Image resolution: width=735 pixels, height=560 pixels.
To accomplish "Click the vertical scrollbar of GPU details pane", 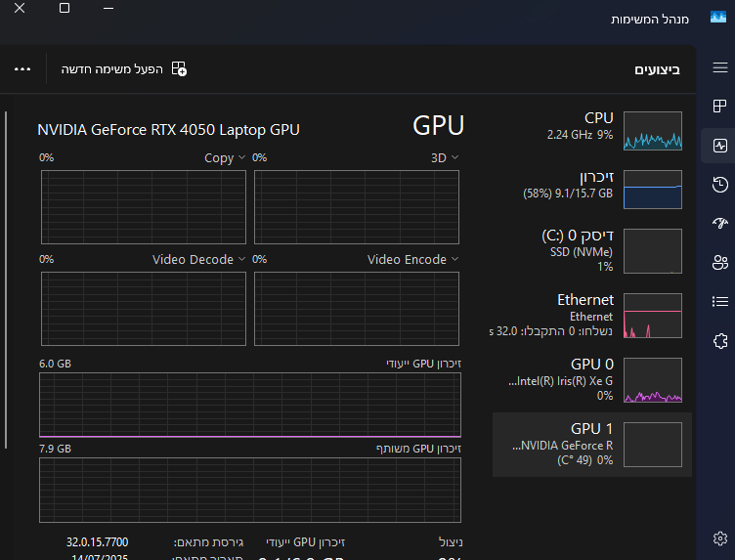I will (x=6, y=280).
